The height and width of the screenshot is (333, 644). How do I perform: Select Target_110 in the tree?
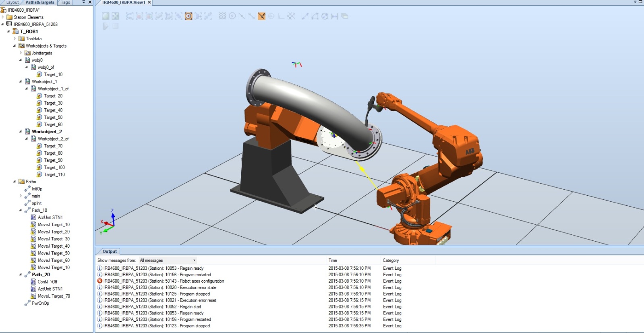(x=54, y=175)
